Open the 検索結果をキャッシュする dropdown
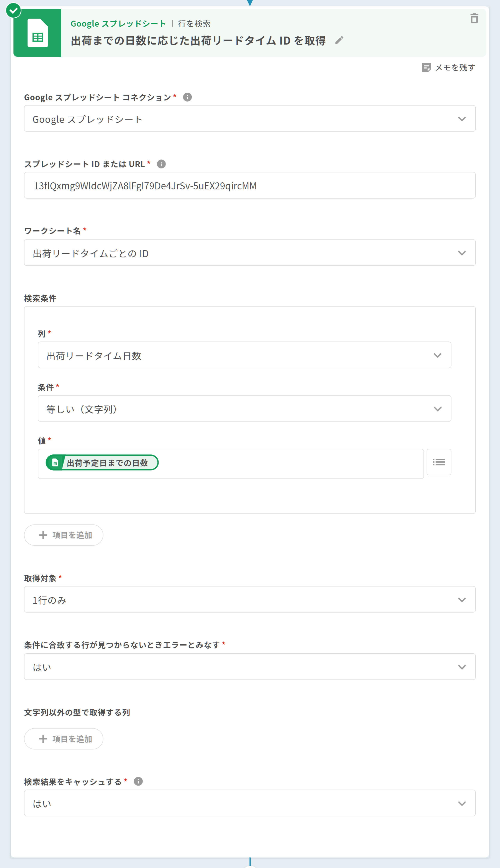The height and width of the screenshot is (868, 500). click(250, 803)
